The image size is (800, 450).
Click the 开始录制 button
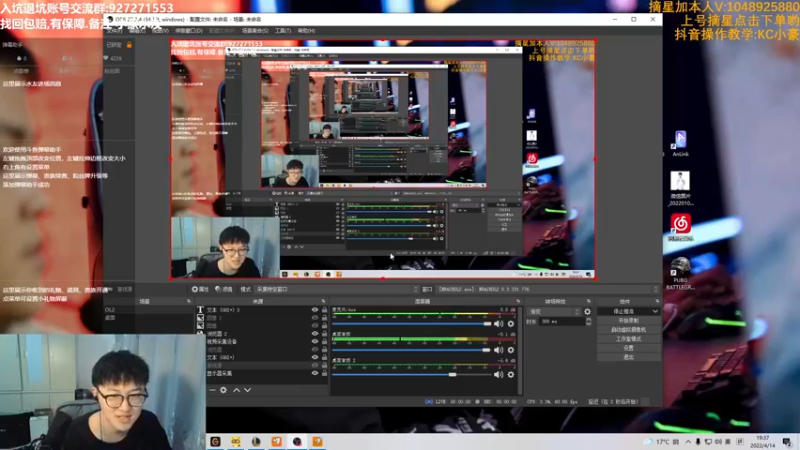point(628,320)
